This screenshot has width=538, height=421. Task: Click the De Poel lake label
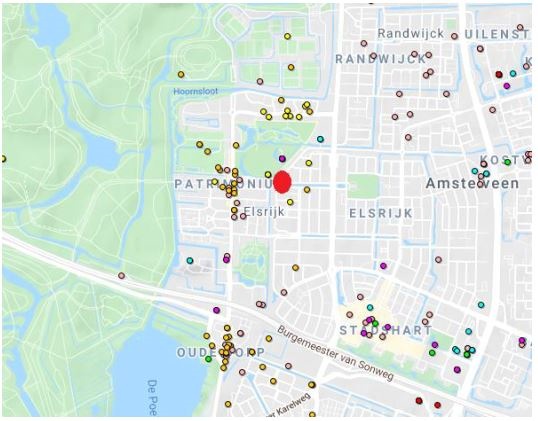(153, 397)
